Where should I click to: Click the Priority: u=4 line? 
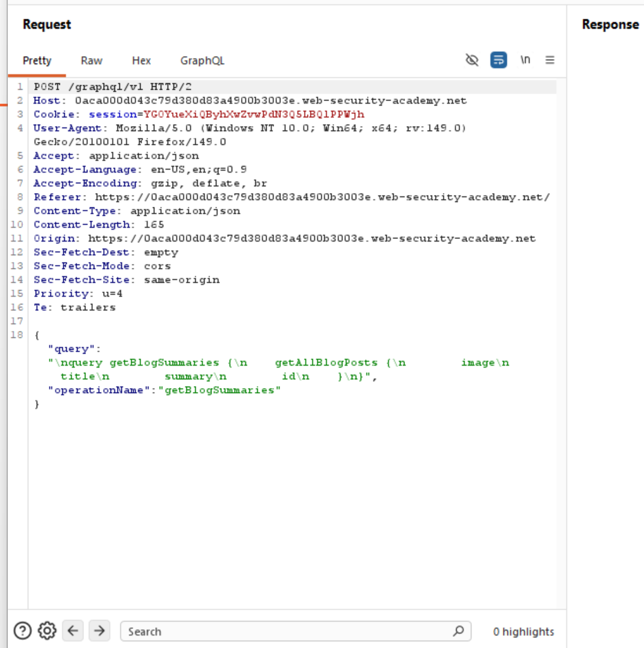coord(78,293)
